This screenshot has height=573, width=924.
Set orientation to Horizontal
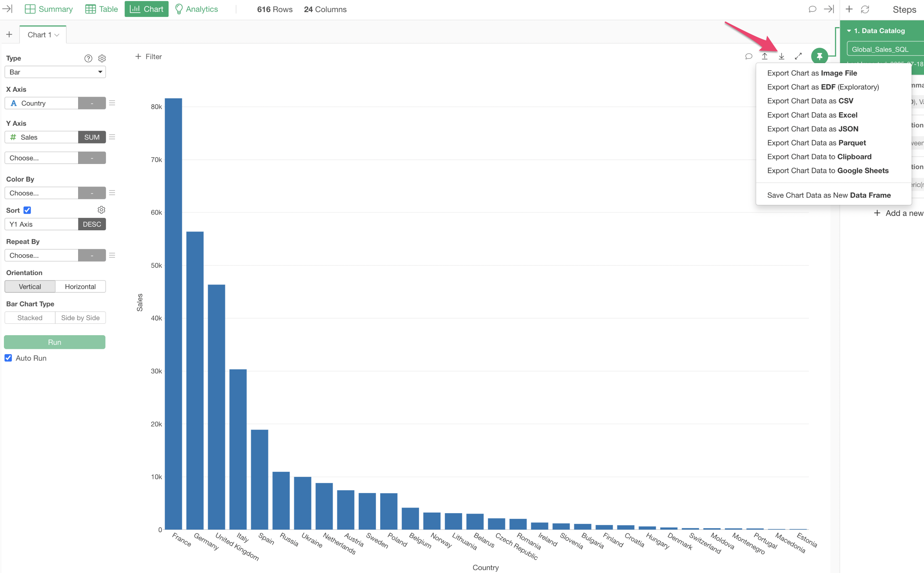(x=80, y=286)
